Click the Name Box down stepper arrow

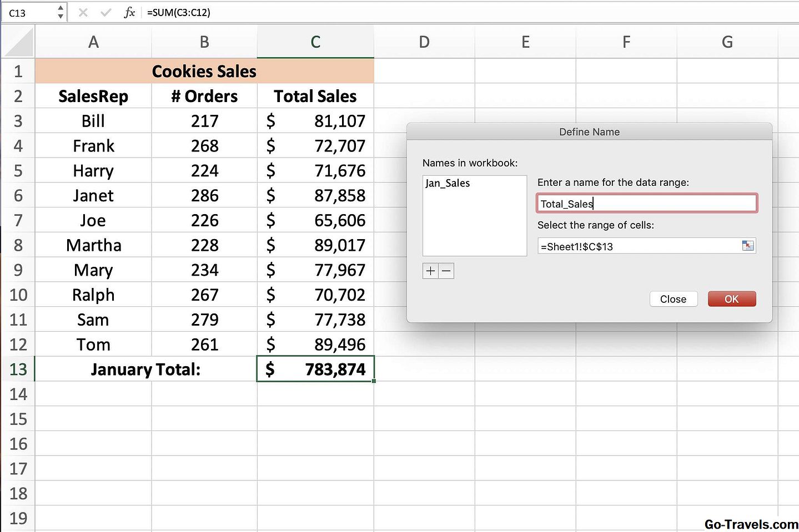tap(60, 16)
